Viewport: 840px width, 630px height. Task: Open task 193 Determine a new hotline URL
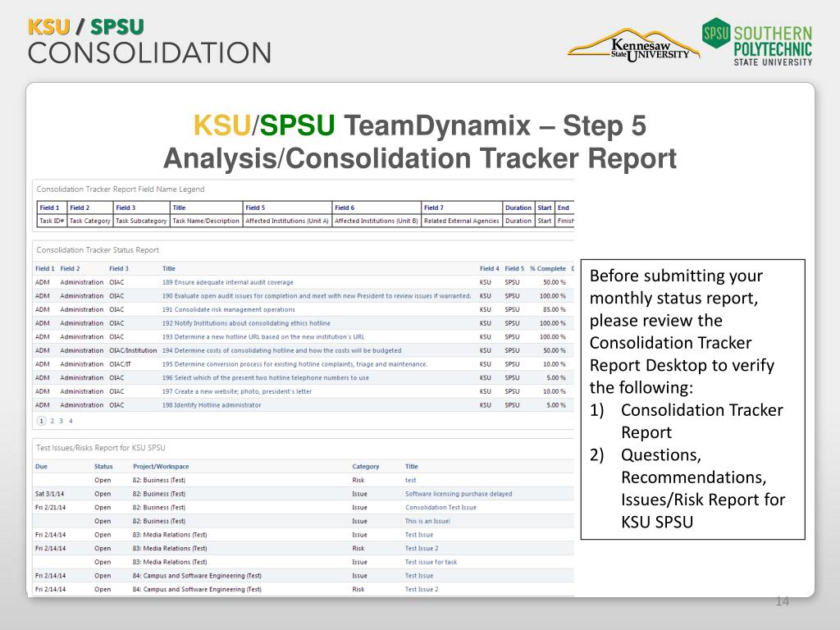(263, 337)
